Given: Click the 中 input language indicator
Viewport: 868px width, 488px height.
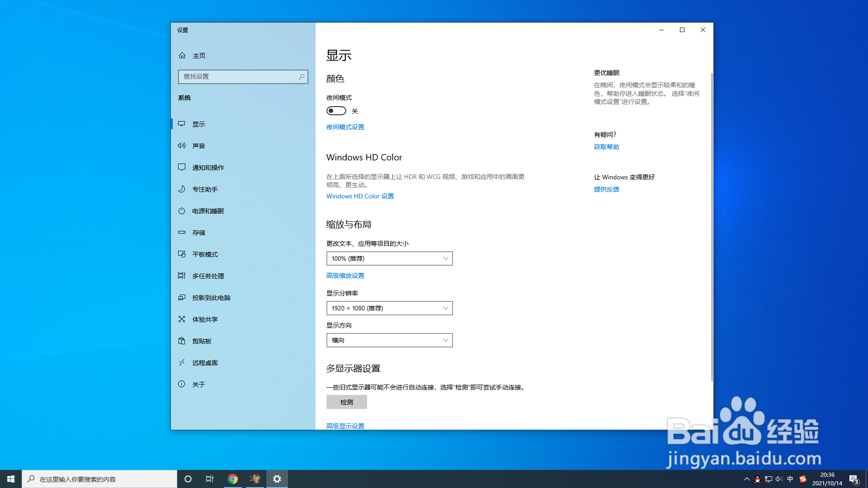Looking at the screenshot, I should click(x=790, y=479).
